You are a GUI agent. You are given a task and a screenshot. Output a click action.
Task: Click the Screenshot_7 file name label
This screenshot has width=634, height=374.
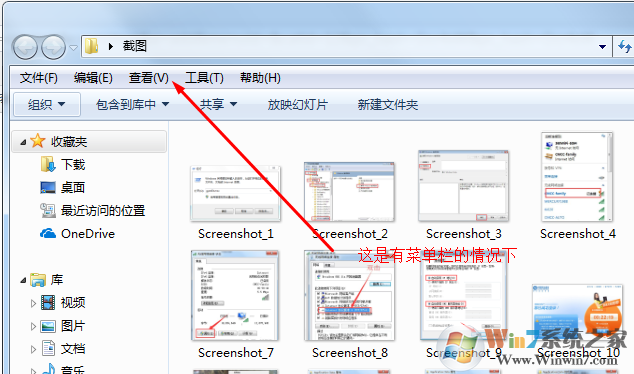pyautogui.click(x=236, y=353)
